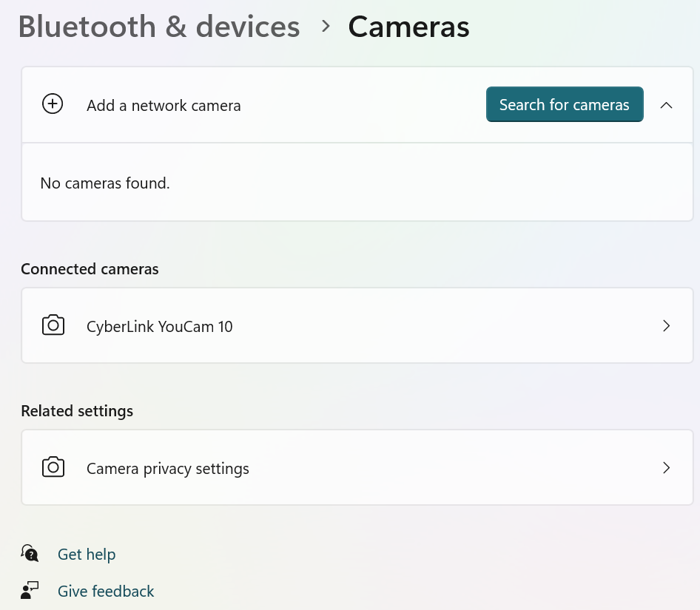This screenshot has height=610, width=700.
Task: Collapse the Add a network camera section
Action: (x=666, y=105)
